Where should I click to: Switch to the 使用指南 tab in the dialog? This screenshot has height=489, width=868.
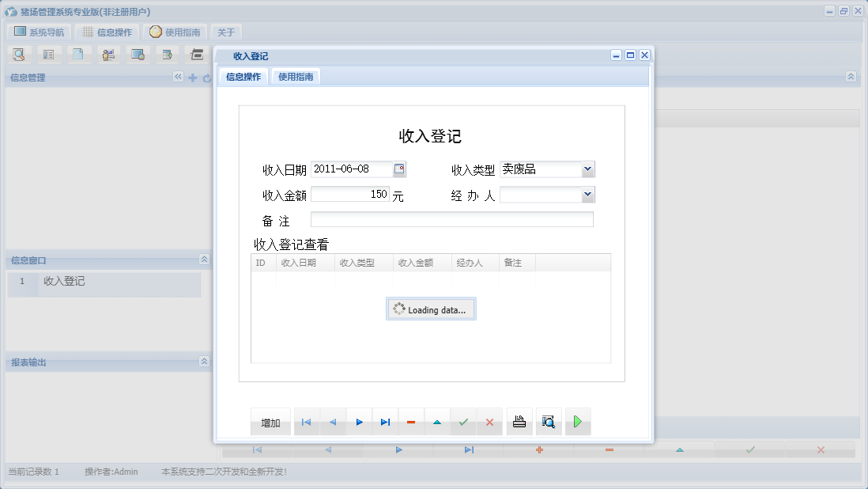pyautogui.click(x=296, y=77)
